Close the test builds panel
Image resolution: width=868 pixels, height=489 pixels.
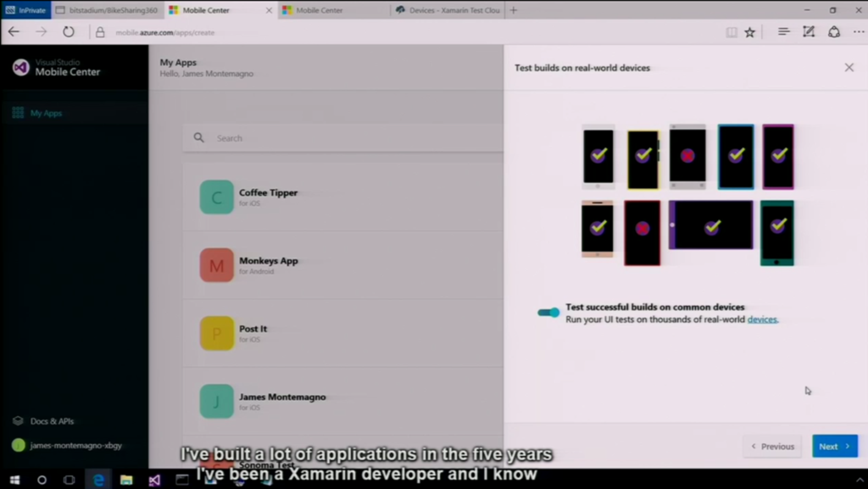point(849,68)
